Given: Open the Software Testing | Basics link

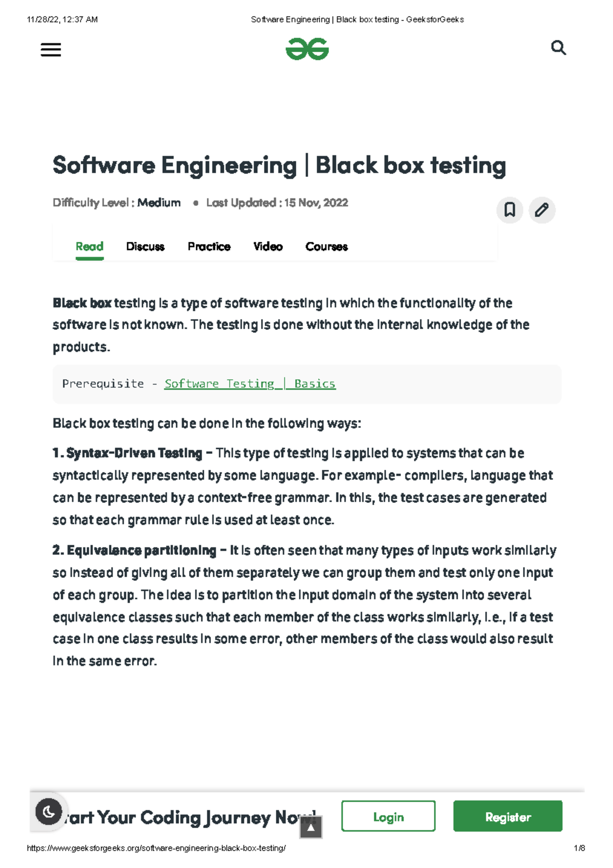Looking at the screenshot, I should tap(249, 383).
